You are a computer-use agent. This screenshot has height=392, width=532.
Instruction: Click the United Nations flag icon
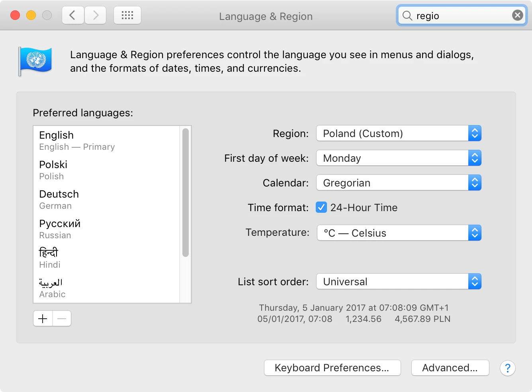[36, 61]
